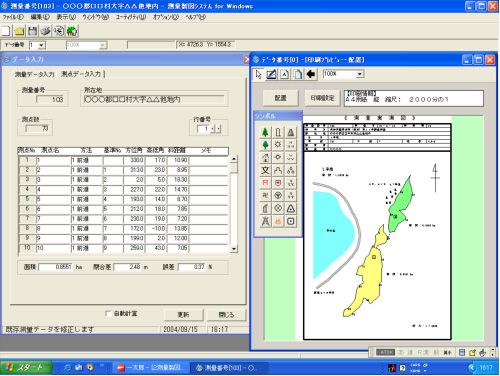Pick the school 文 symbol
The image size is (500, 376).
pos(265,170)
